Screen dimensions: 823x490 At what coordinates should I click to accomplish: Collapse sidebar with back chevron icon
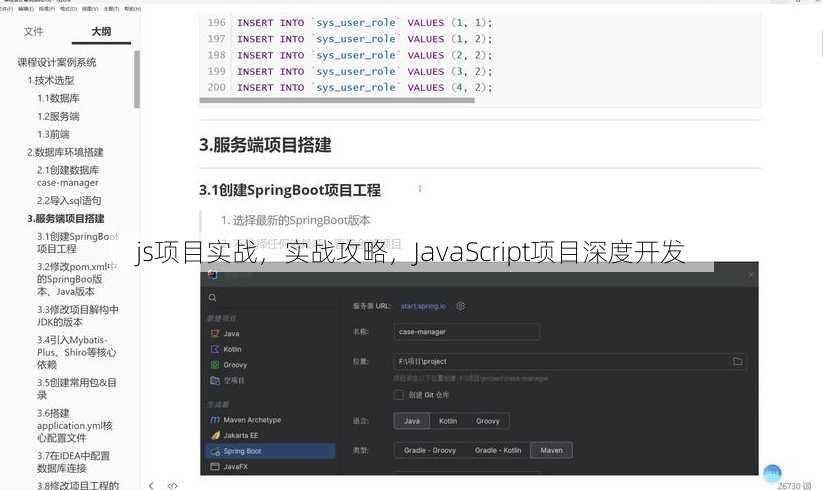click(151, 486)
